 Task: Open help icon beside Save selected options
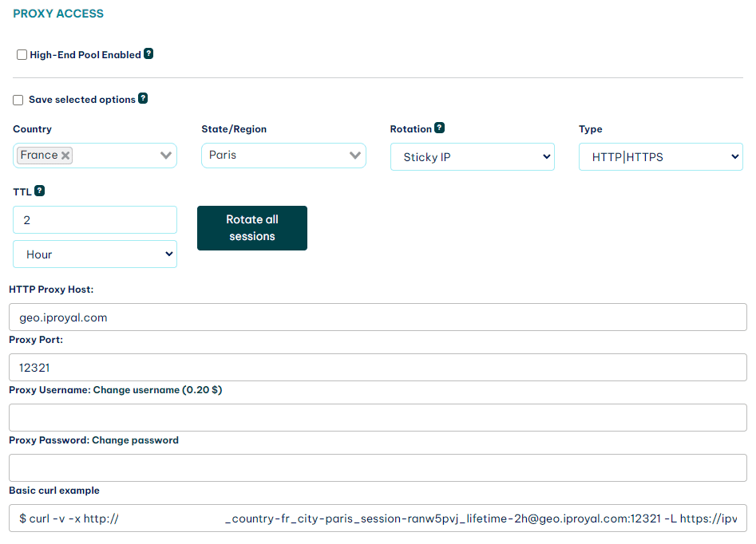click(143, 98)
